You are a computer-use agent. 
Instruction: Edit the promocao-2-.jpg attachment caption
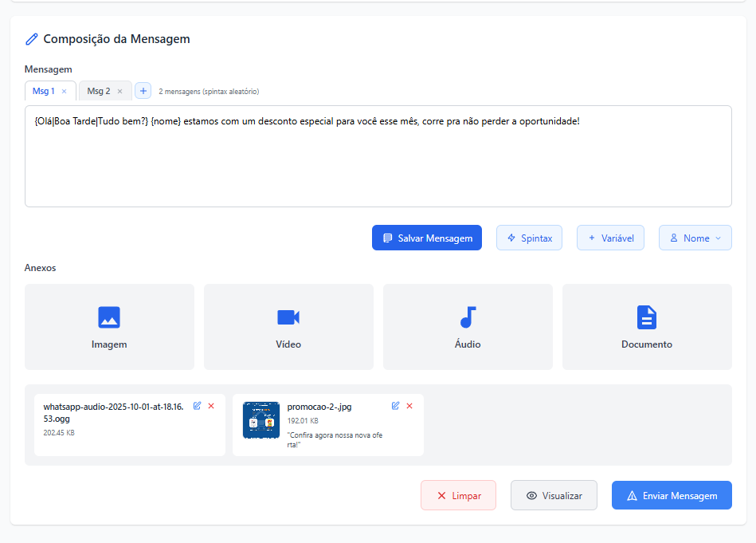point(396,406)
